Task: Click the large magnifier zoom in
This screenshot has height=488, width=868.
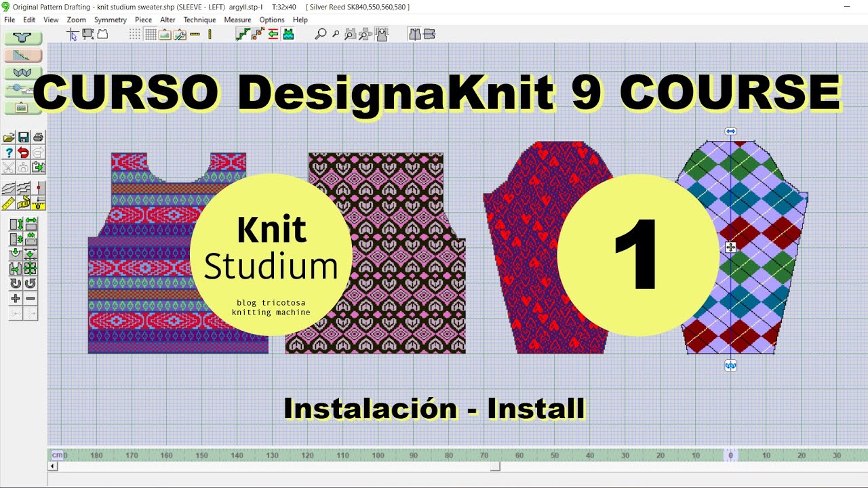Action: 321,34
